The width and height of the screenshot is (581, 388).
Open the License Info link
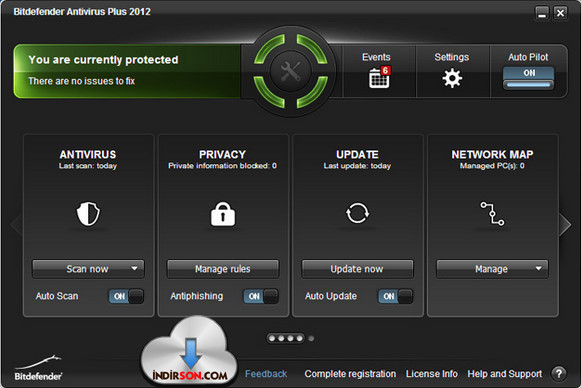[432, 374]
